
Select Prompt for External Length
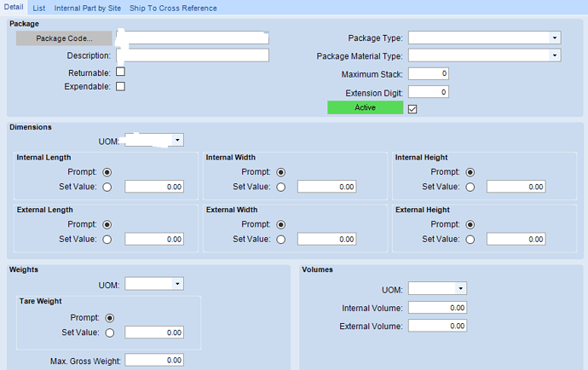(107, 225)
